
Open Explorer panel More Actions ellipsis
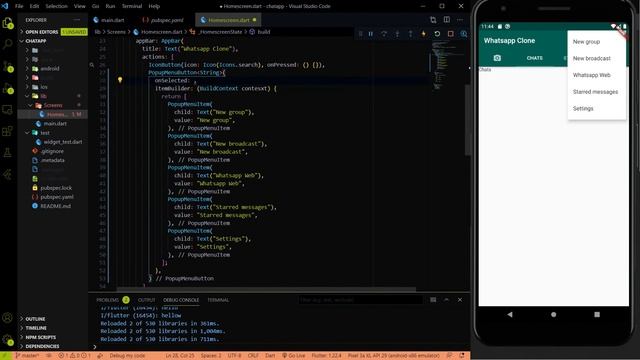pyautogui.click(x=77, y=20)
